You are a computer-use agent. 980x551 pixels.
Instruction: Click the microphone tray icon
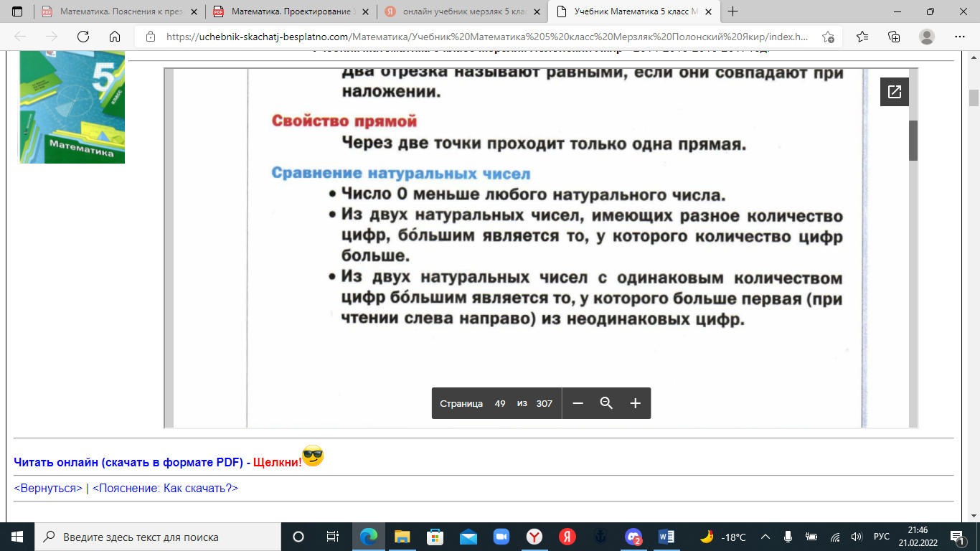click(788, 537)
